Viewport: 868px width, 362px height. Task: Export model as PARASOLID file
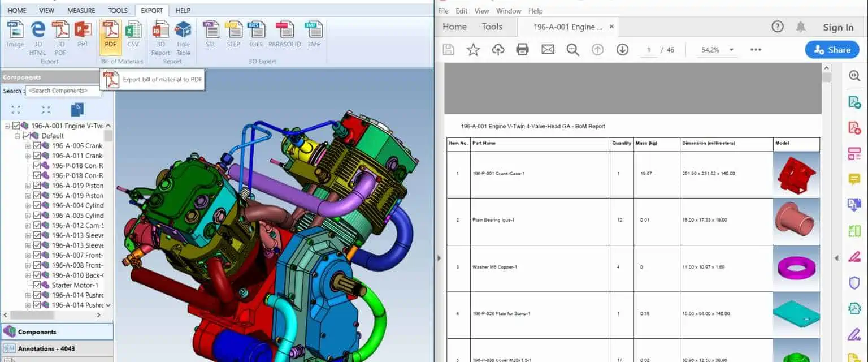tap(284, 34)
